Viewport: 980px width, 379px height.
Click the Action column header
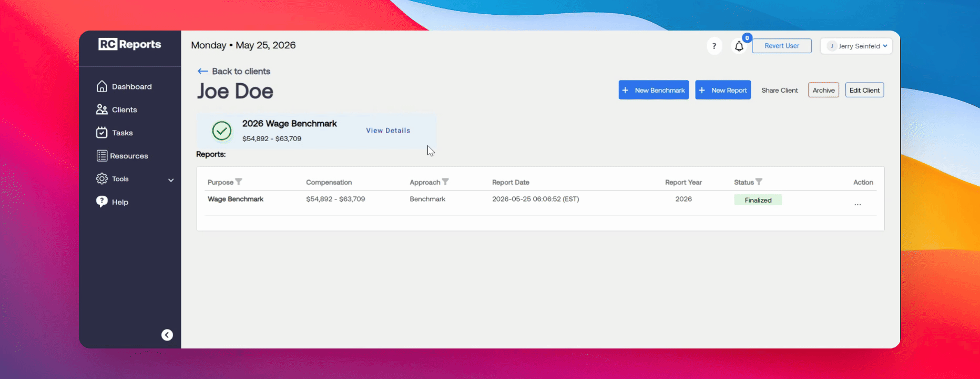pyautogui.click(x=863, y=182)
